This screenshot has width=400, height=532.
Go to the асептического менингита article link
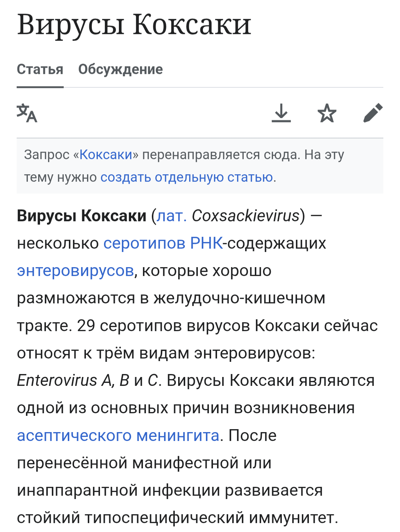point(118,435)
